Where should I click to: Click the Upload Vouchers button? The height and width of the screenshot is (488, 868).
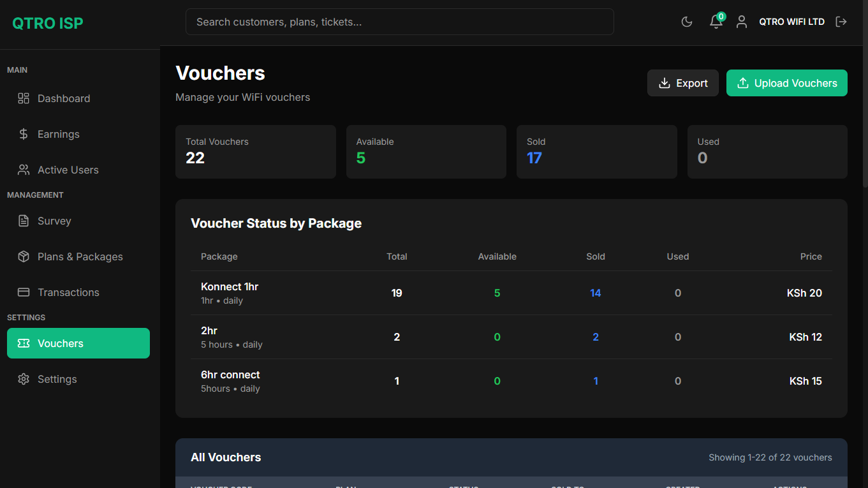786,83
